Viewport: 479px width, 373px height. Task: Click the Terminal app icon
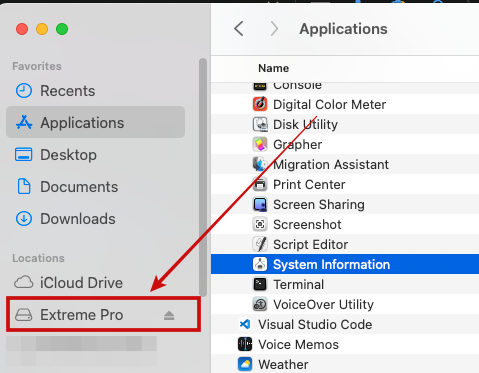260,284
